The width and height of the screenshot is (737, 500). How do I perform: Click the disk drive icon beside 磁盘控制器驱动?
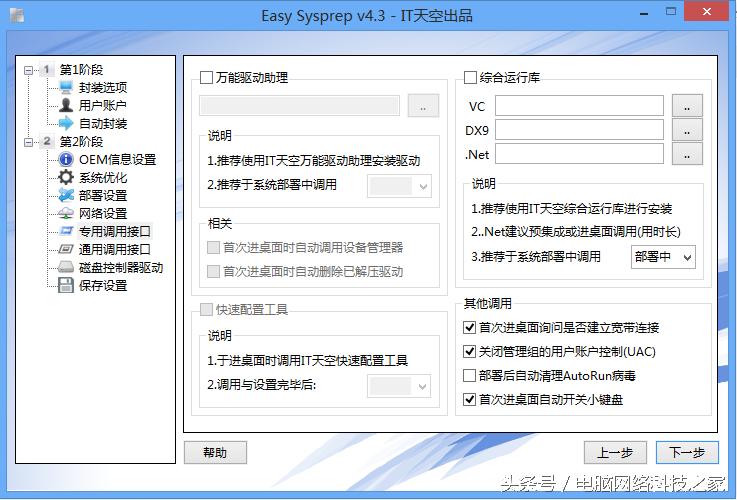coord(66,267)
